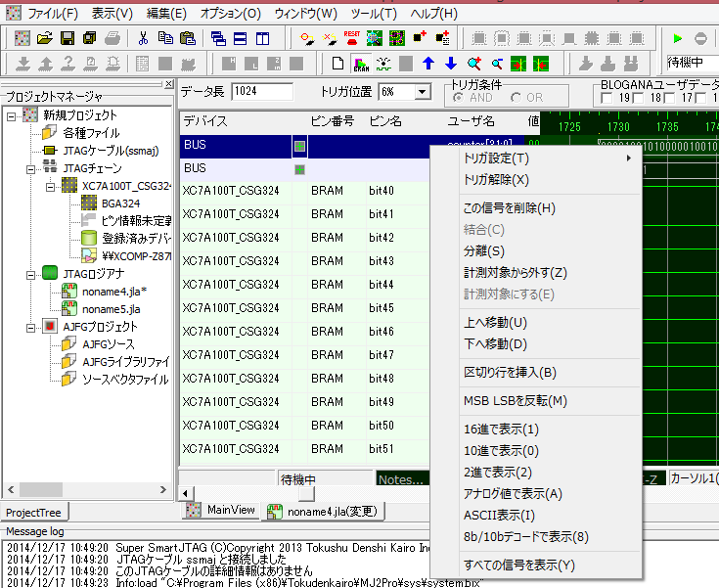The width and height of the screenshot is (719, 588).
Task: Click the Cut scissors icon
Action: pos(143,38)
